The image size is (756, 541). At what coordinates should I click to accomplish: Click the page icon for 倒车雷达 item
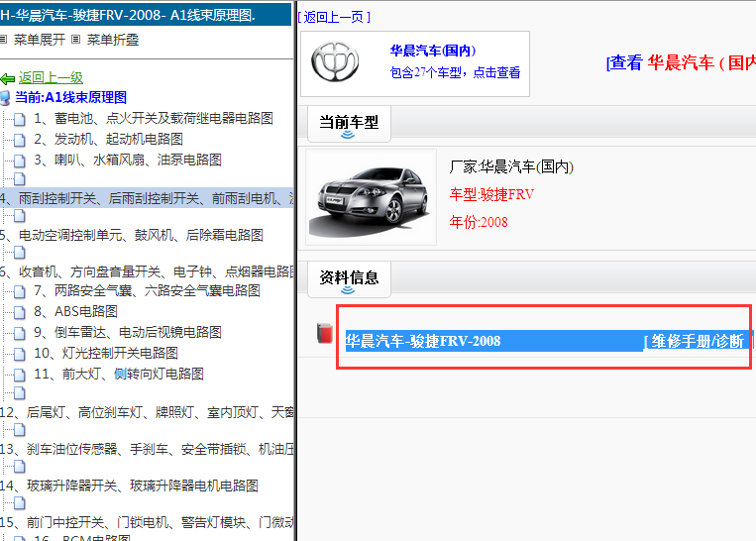(19, 333)
